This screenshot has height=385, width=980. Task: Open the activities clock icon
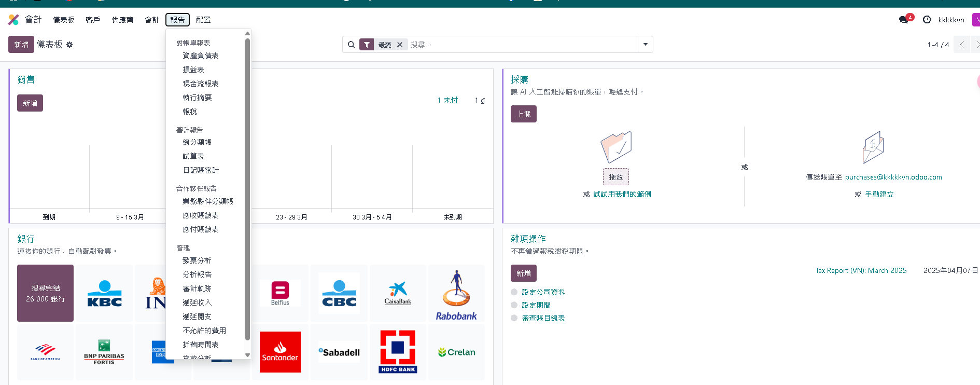pos(927,20)
